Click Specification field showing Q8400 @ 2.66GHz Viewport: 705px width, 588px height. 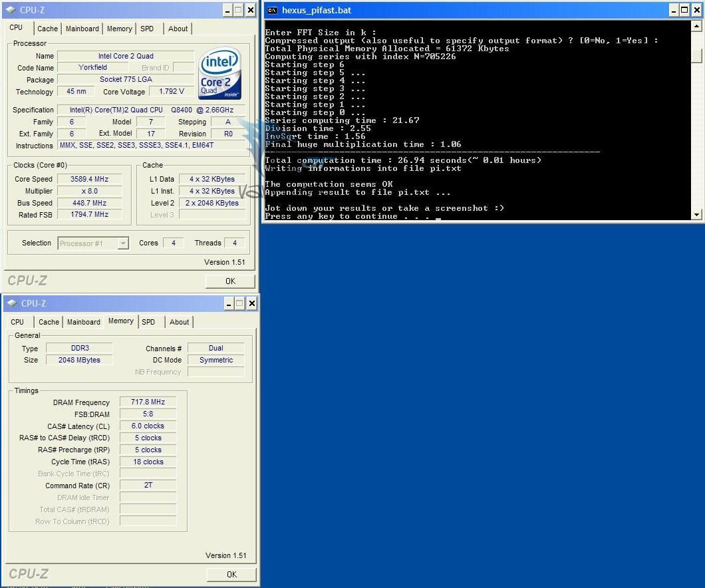[152, 110]
